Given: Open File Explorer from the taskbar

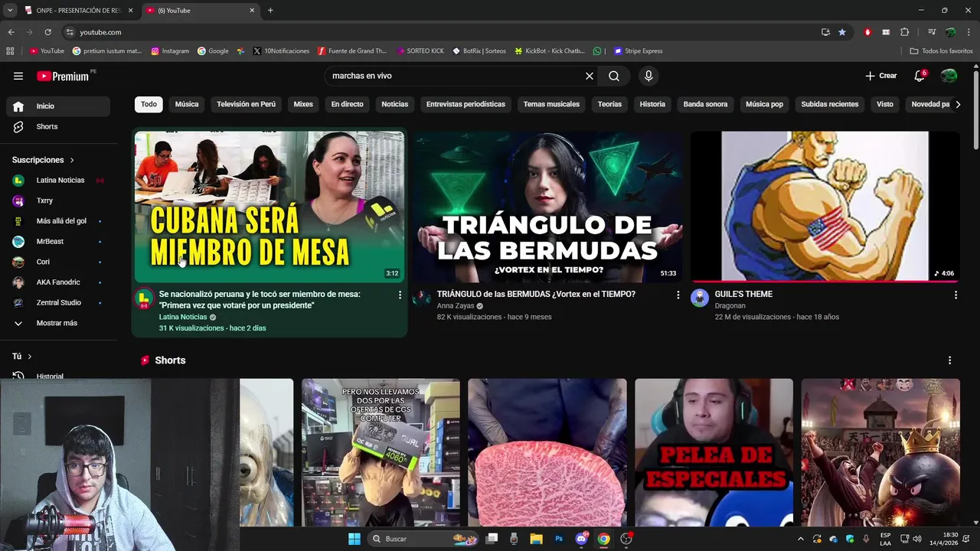Looking at the screenshot, I should coord(536,539).
